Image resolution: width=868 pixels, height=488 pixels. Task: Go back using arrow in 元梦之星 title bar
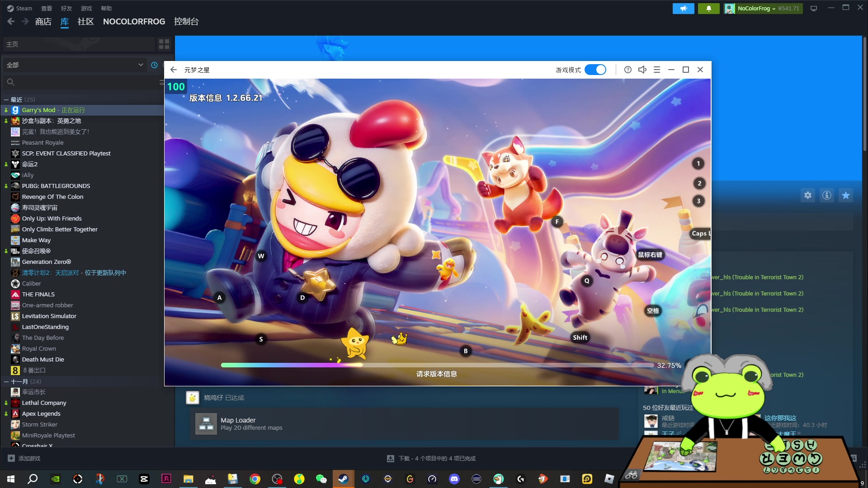coord(174,70)
